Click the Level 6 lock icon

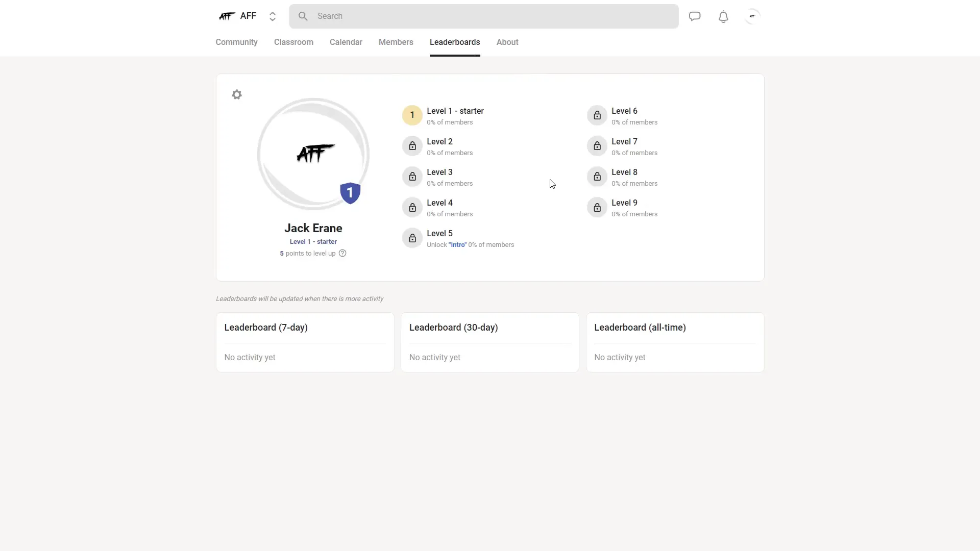597,115
